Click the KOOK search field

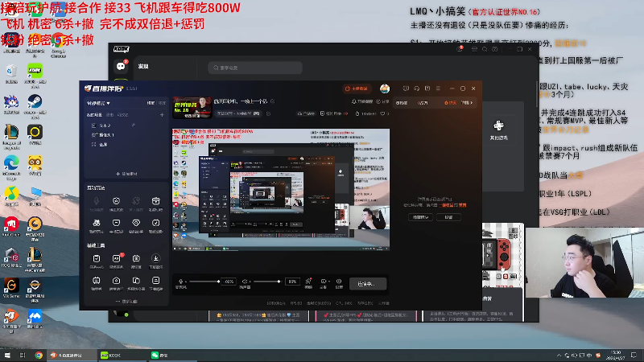[255, 68]
